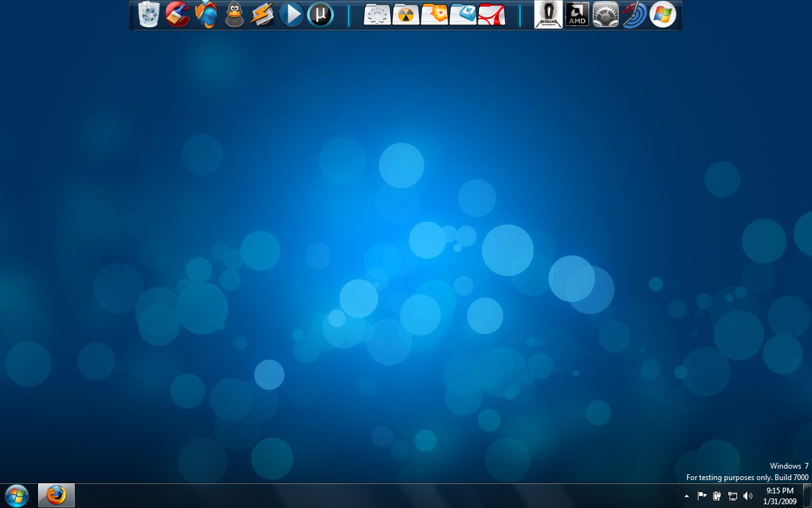Click the Metallica album cover icon
Image resolution: width=812 pixels, height=508 pixels.
coord(548,15)
